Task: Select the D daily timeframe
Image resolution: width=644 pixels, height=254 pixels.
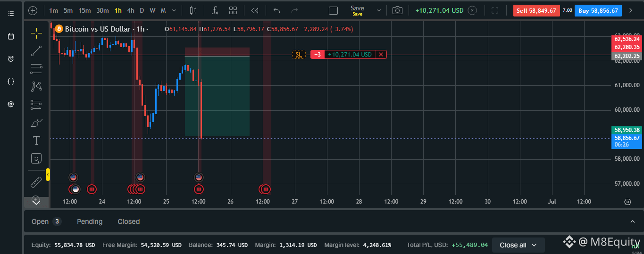Action: [142, 10]
